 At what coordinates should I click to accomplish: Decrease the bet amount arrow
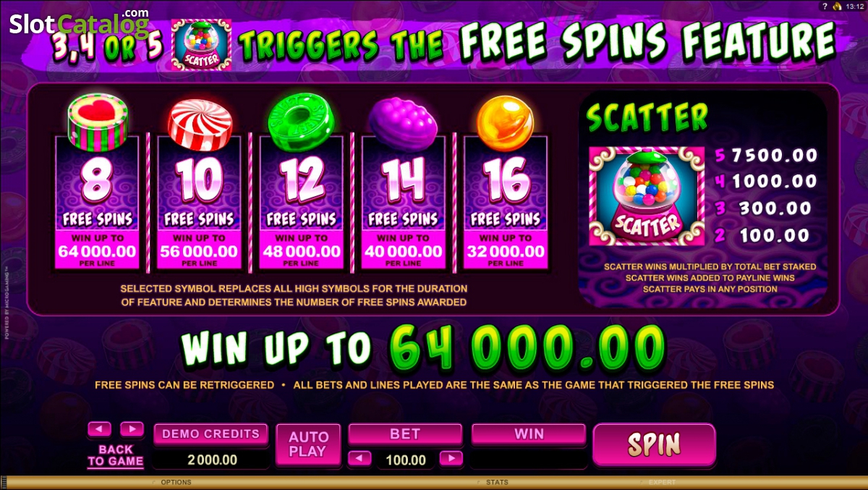pos(360,458)
